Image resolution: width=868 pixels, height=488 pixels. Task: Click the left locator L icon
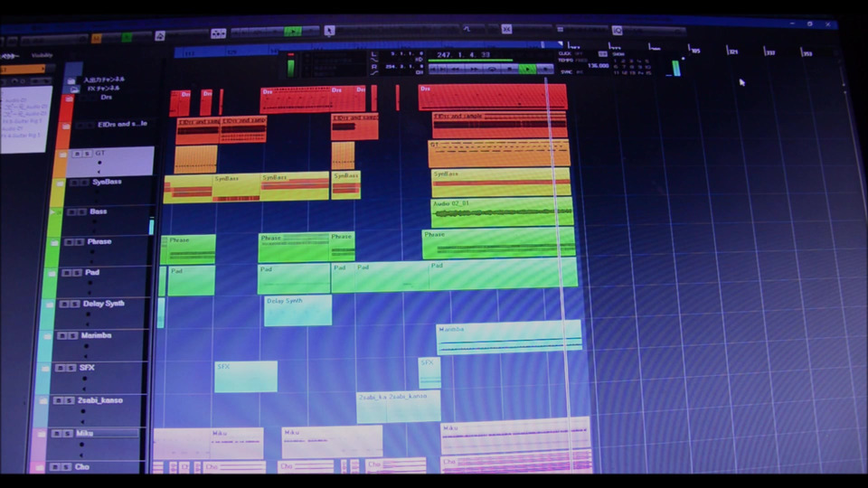[374, 54]
